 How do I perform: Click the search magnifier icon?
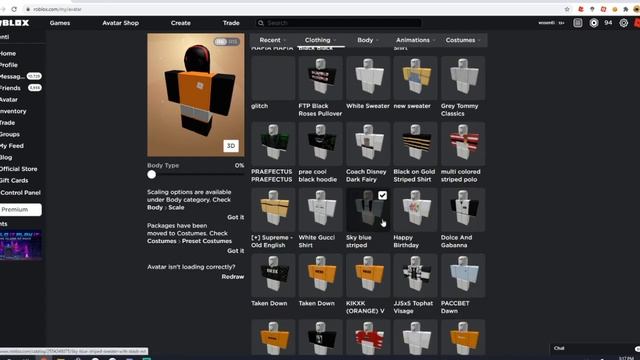coord(261,23)
